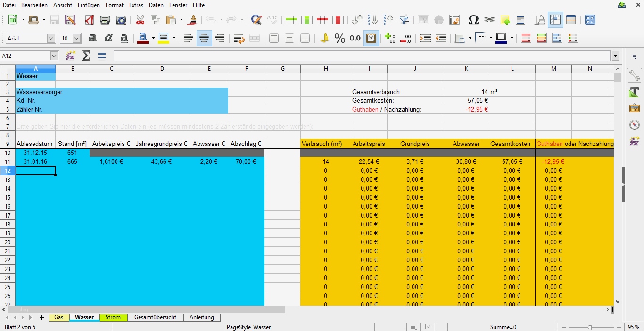Click Summe=0 in the status bar

[x=503, y=327]
